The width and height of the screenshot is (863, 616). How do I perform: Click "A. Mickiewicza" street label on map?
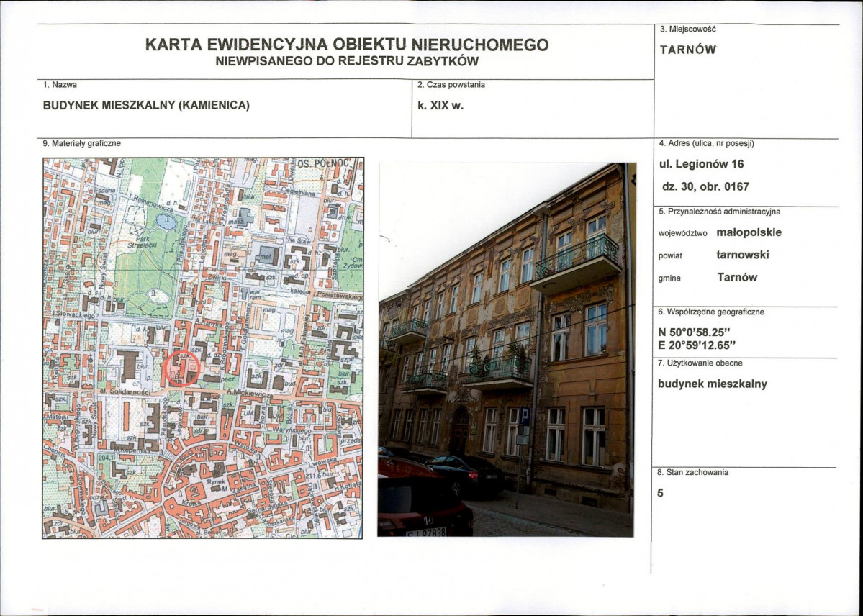click(249, 394)
